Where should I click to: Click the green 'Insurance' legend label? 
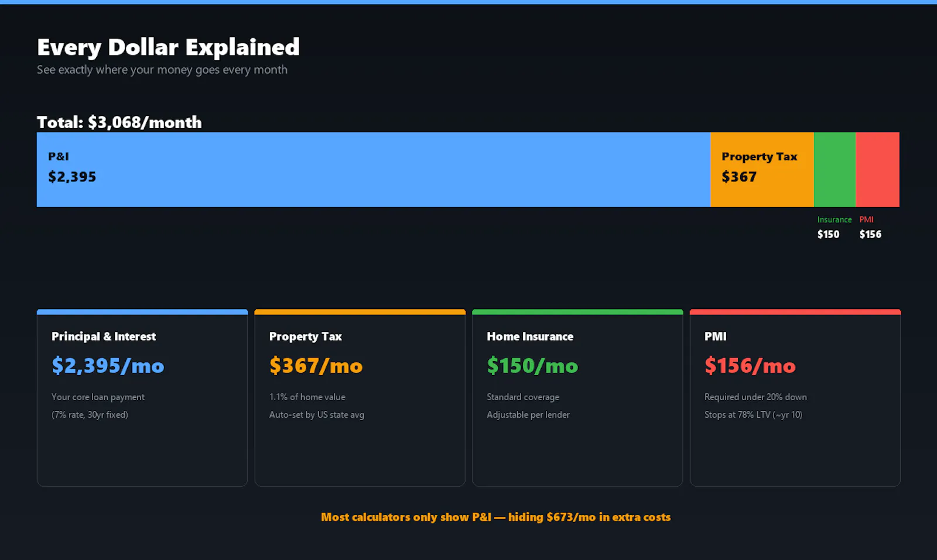coord(835,219)
